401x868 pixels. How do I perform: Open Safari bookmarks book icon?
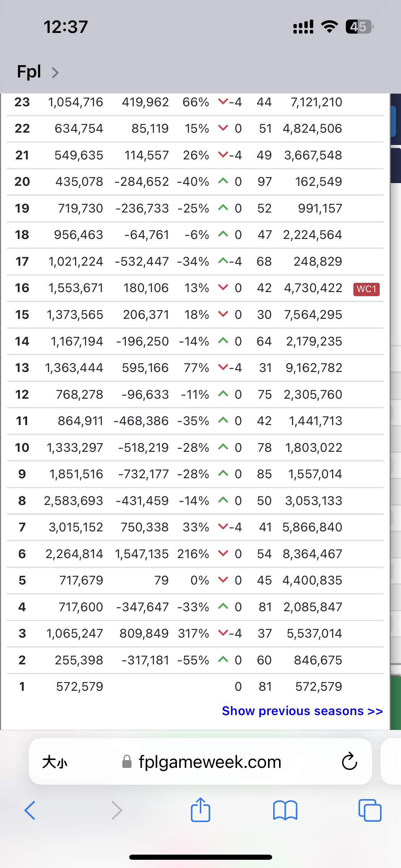(x=285, y=810)
